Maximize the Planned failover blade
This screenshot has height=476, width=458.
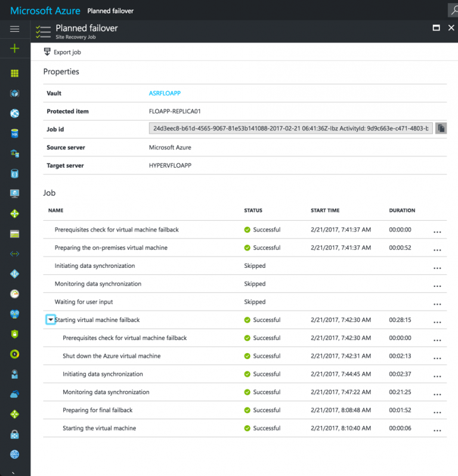(436, 28)
